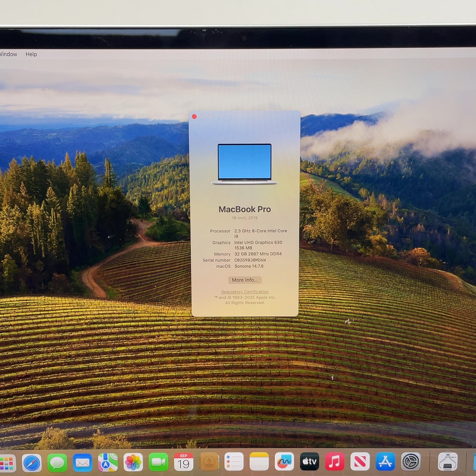Open Calendar showing Sep 19
The width and height of the screenshot is (476, 476).
click(x=184, y=463)
